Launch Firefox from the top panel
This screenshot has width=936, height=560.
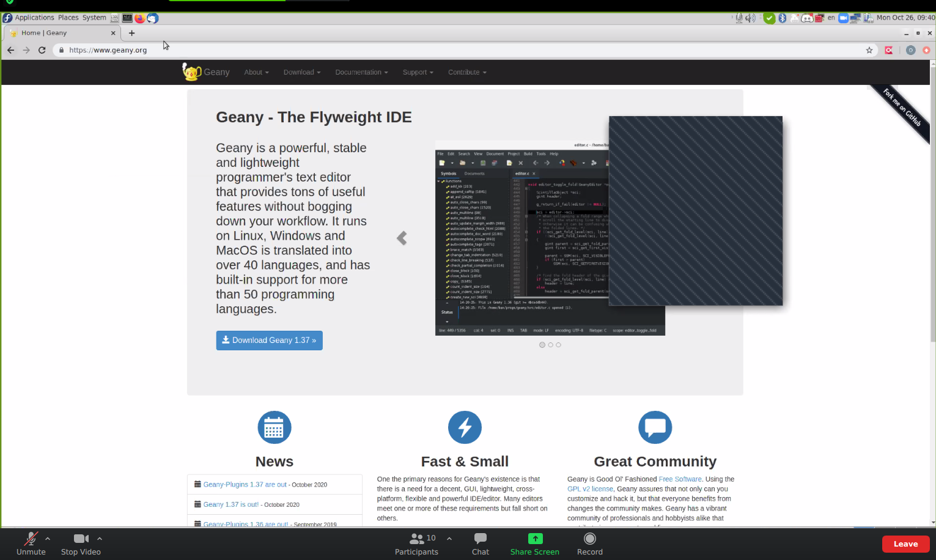coord(140,18)
